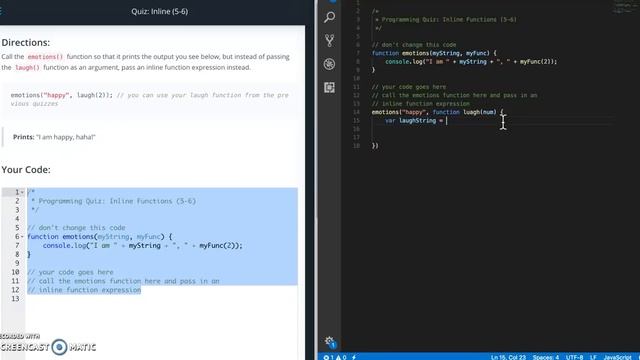
Task: Open the Debug view in VS Code
Action: coord(329,64)
